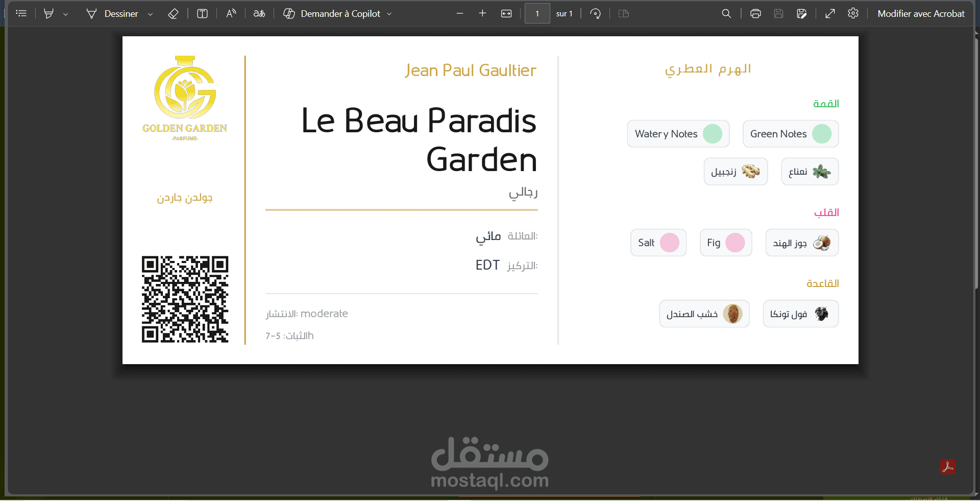Click the 'خشب الصندل' sandalwood chip
Viewport: 980px width, 501px height.
(704, 314)
